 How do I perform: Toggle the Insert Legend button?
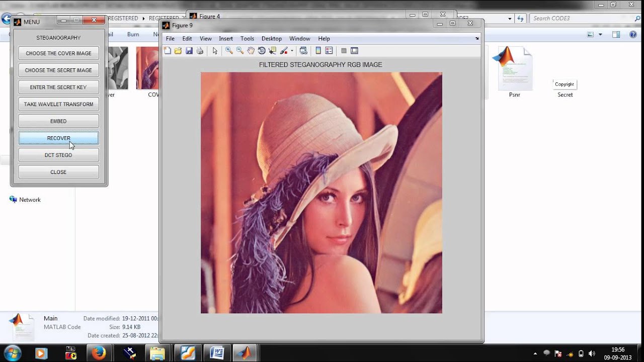[x=329, y=51]
